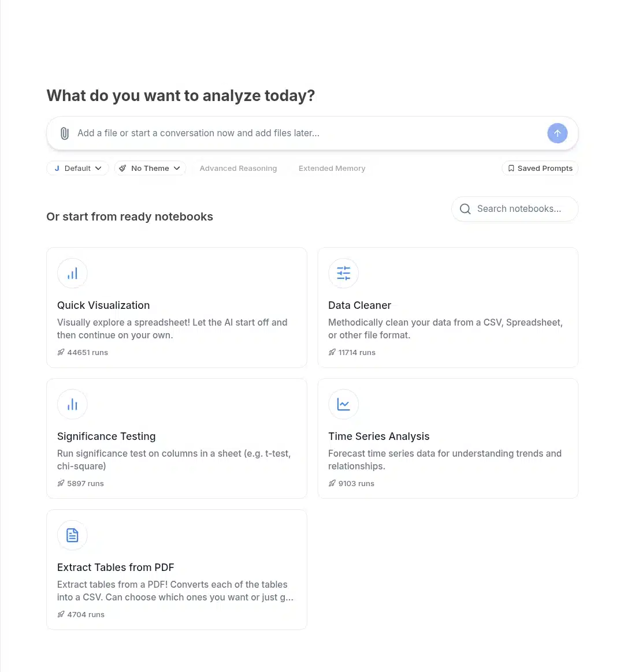
Task: Click the bookmark icon in Saved Prompts
Action: [511, 169]
